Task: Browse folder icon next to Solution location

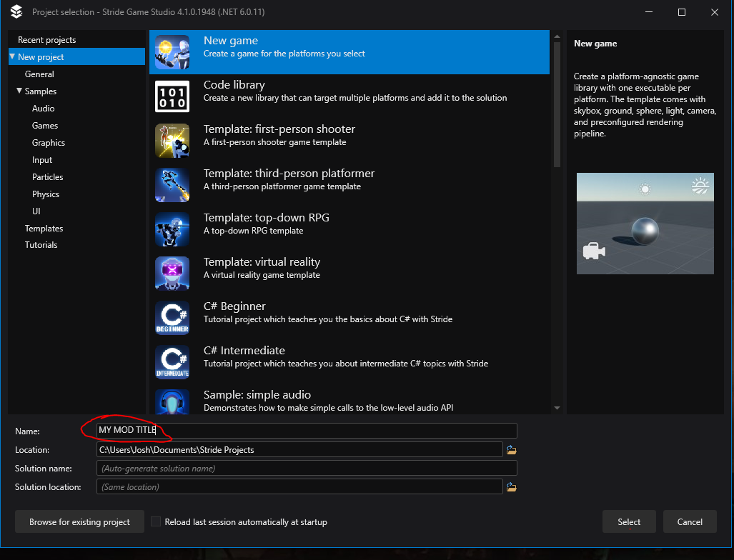Action: point(511,487)
